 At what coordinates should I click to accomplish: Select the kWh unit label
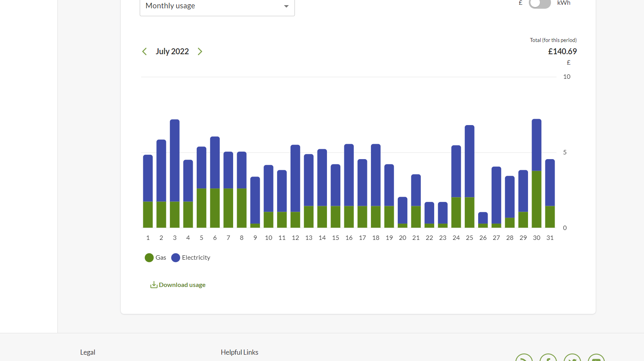(x=564, y=3)
